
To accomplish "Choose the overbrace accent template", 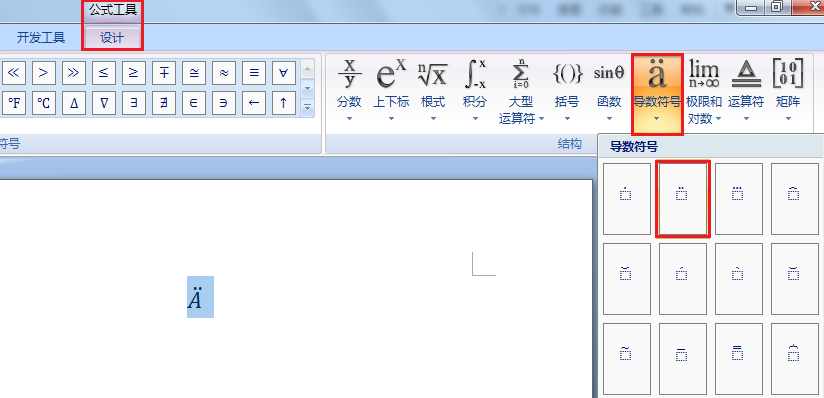I will pos(795,359).
